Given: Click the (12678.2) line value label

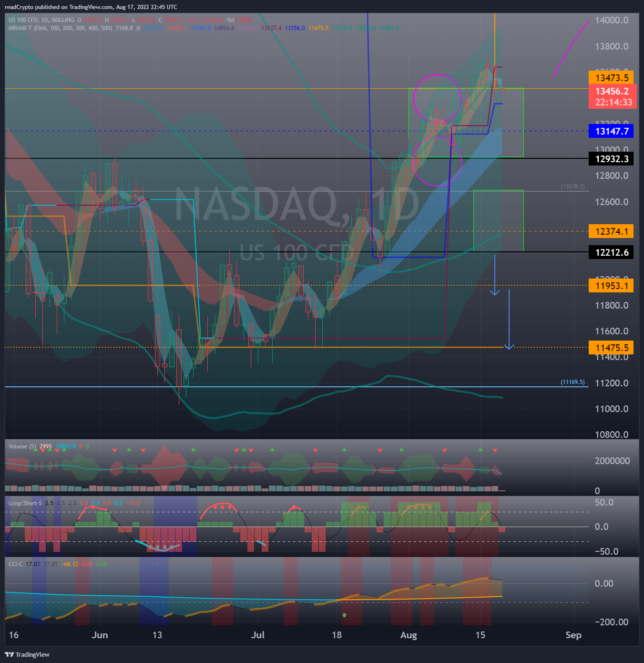Looking at the screenshot, I should pyautogui.click(x=572, y=186).
